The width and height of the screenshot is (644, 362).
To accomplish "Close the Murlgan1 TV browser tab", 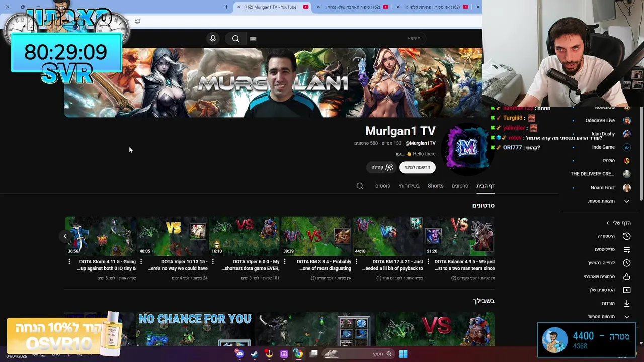I will coord(238,7).
